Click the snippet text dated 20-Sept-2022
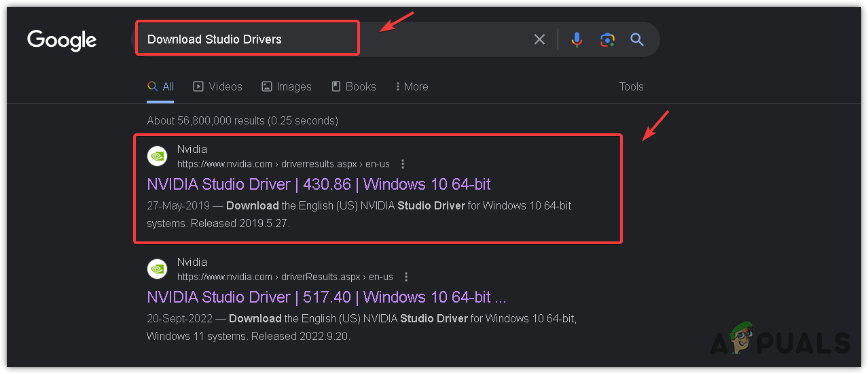This screenshot has height=374, width=868. [361, 326]
